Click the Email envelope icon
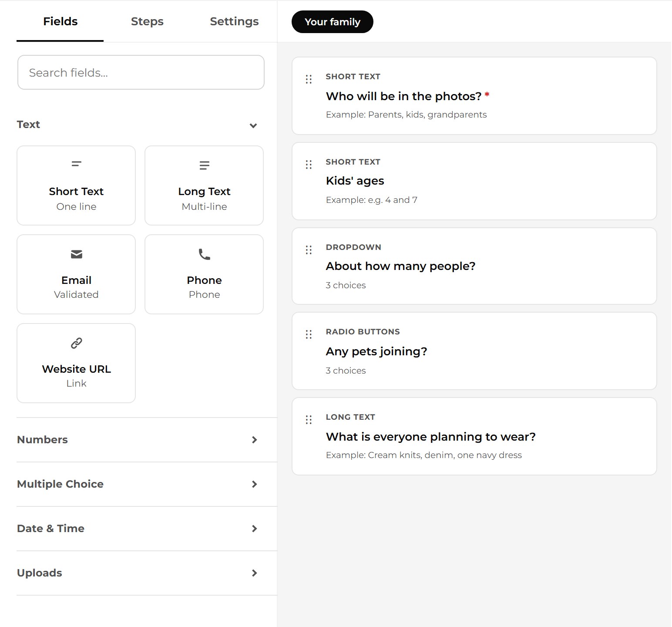 [x=76, y=254]
